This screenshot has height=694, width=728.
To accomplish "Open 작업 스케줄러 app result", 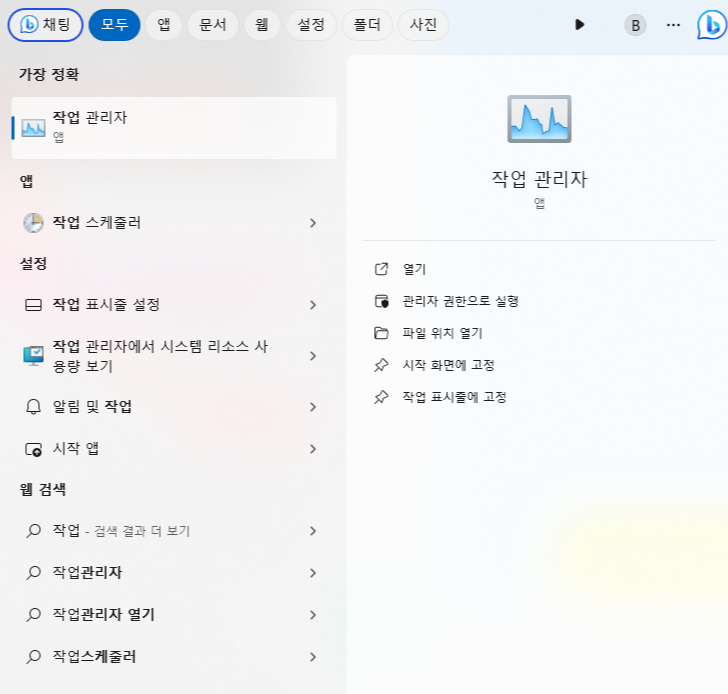I will [x=174, y=223].
